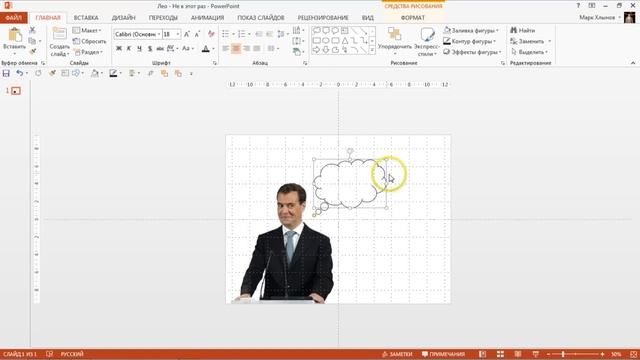The width and height of the screenshot is (640, 360).
Task: Toggle underline (Ч) formatting
Action: [x=140, y=49]
